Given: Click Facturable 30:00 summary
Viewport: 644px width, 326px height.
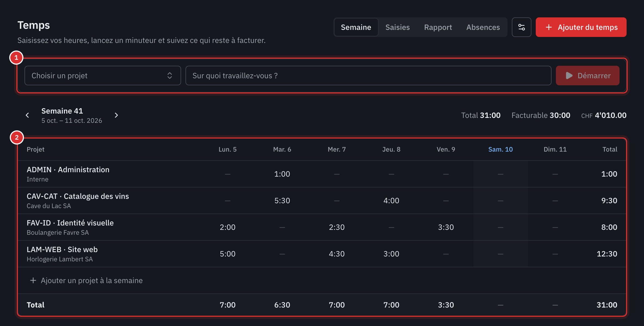Looking at the screenshot, I should pos(541,115).
